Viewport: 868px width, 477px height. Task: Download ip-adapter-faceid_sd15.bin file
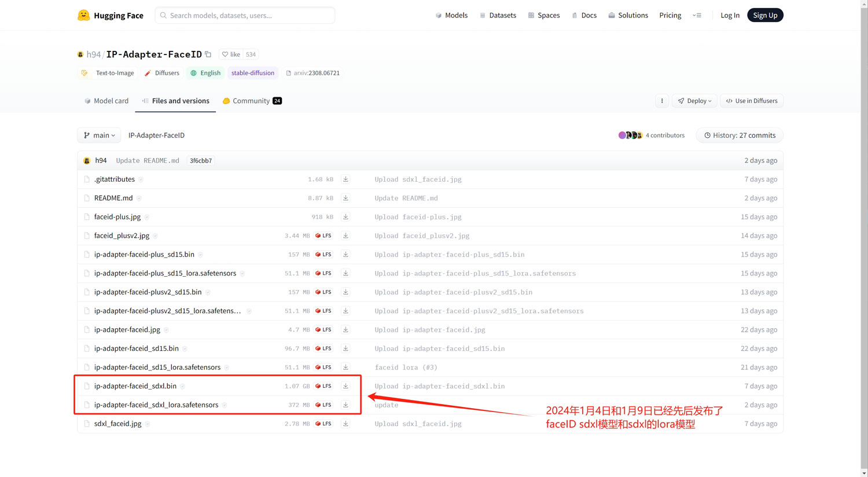pyautogui.click(x=345, y=348)
